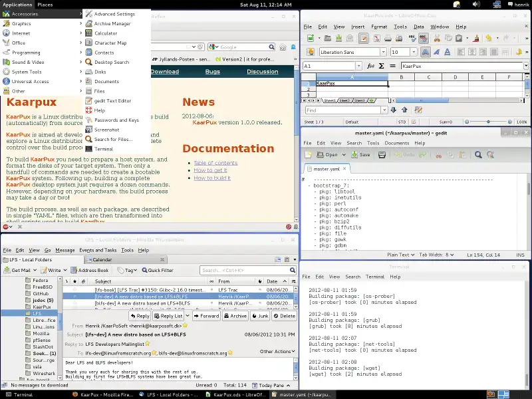The width and height of the screenshot is (532, 399).
Task: Click Find Previous up arrow in Calc
Action: [x=404, y=110]
